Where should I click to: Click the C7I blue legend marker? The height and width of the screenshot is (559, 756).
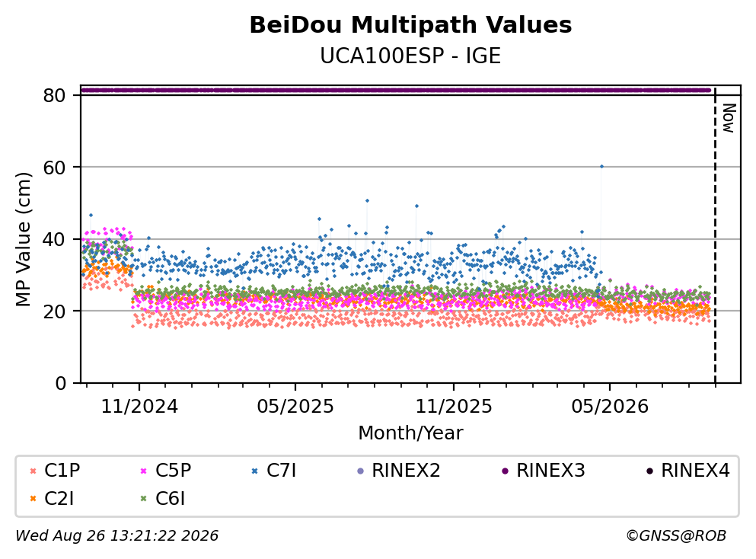point(254,471)
